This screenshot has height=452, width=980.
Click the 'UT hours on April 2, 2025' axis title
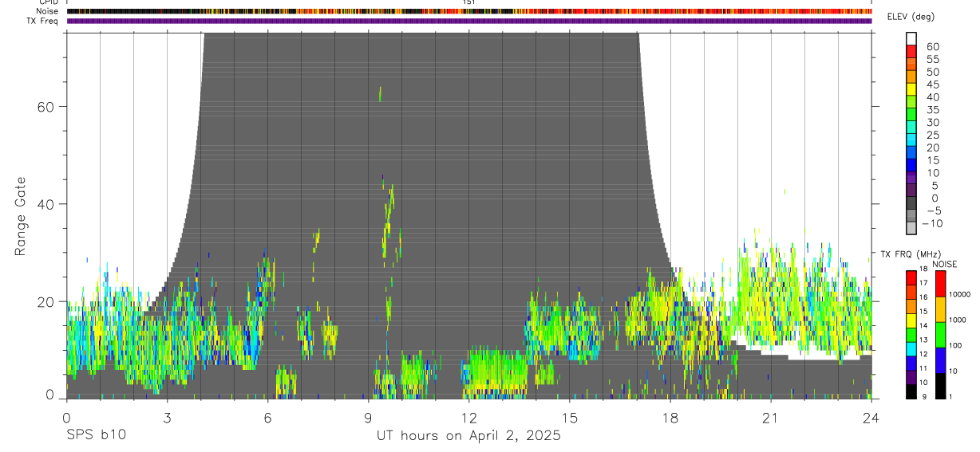[x=468, y=436]
